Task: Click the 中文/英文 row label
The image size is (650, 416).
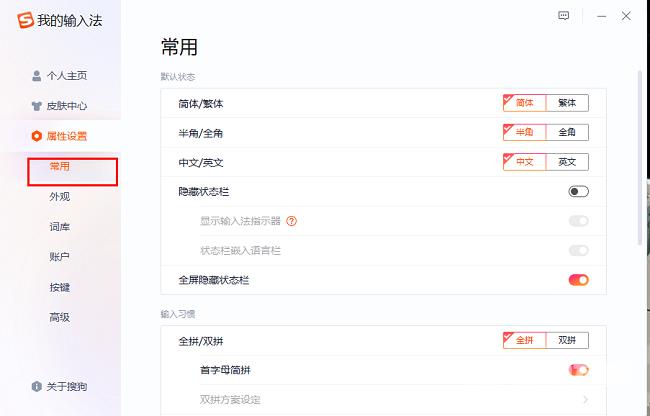Action: pos(201,163)
